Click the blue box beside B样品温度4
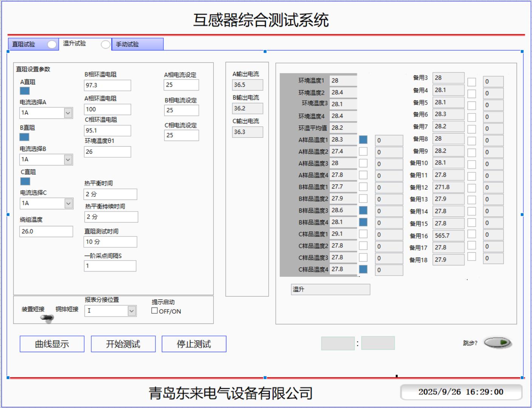The image size is (532, 408). coord(363,222)
